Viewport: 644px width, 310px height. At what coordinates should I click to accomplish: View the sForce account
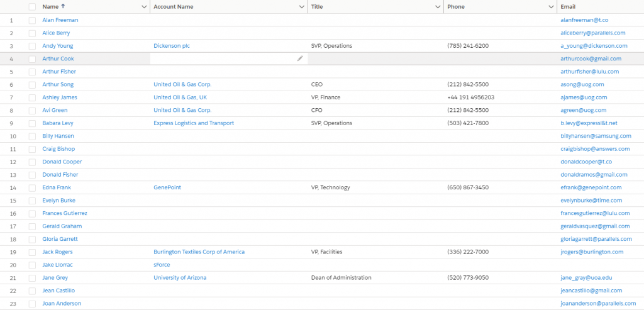(x=162, y=265)
